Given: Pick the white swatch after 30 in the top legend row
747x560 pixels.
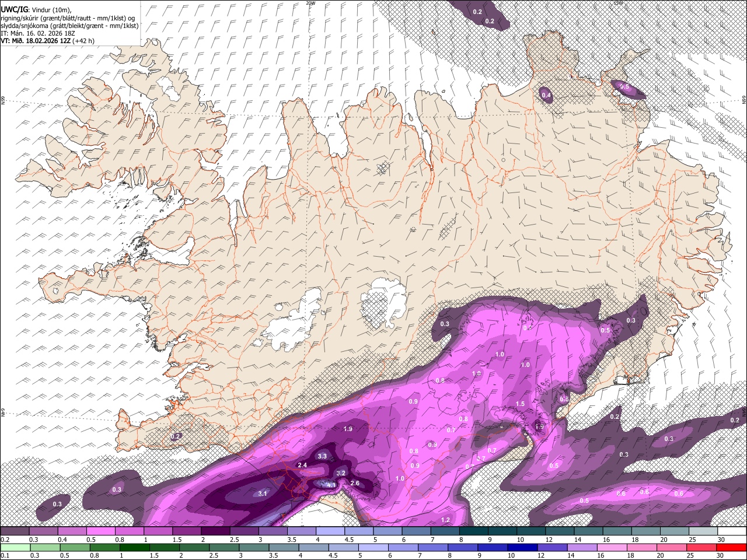Looking at the screenshot, I should (x=732, y=531).
